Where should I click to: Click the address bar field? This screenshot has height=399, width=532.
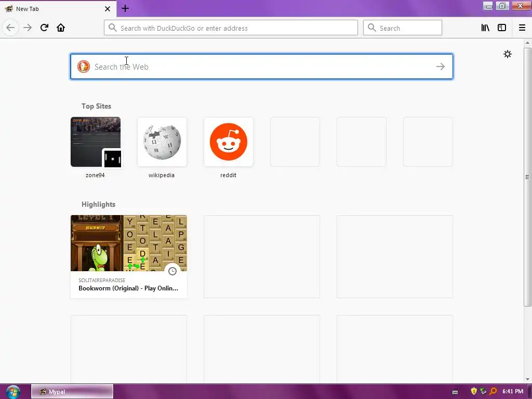(231, 28)
